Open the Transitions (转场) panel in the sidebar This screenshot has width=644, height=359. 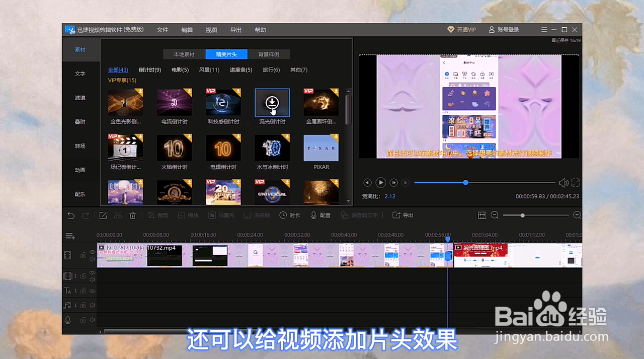pos(80,146)
